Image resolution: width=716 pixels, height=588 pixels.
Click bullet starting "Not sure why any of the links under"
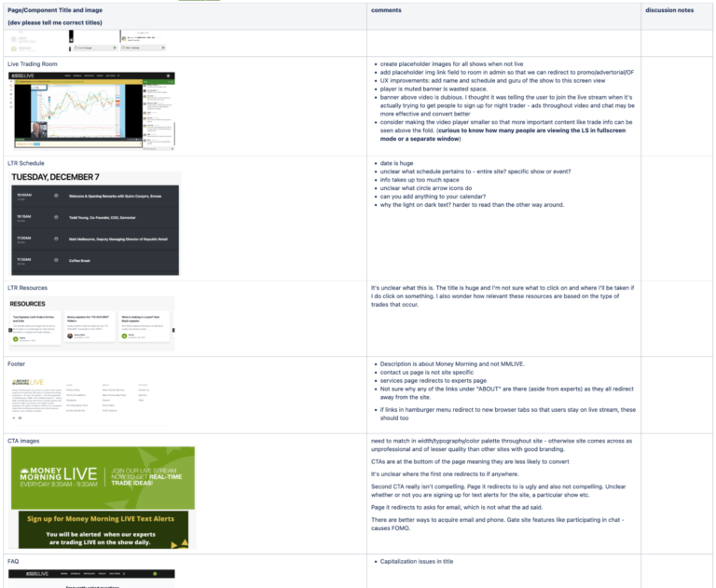[507, 393]
